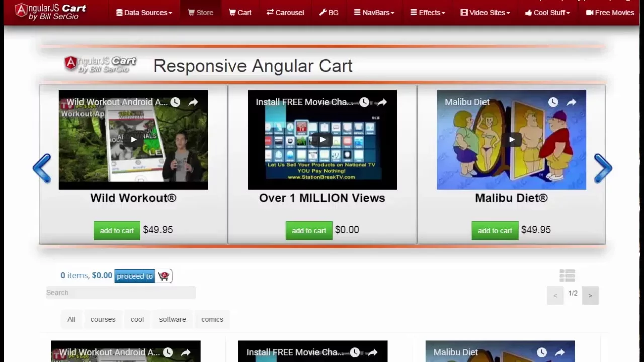Image resolution: width=644 pixels, height=362 pixels.
Task: Click the 0 items, $0.00 cart summary
Action: (x=87, y=275)
